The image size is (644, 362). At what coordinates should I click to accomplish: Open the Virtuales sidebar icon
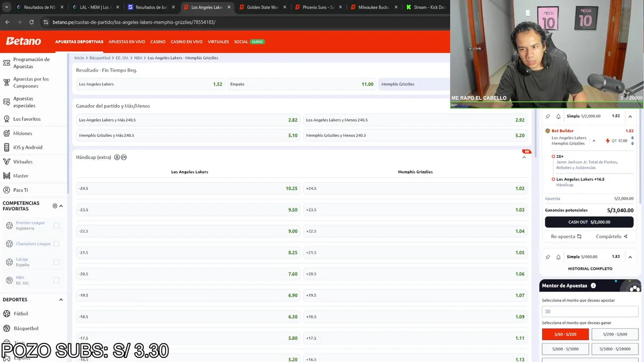pyautogui.click(x=7, y=162)
